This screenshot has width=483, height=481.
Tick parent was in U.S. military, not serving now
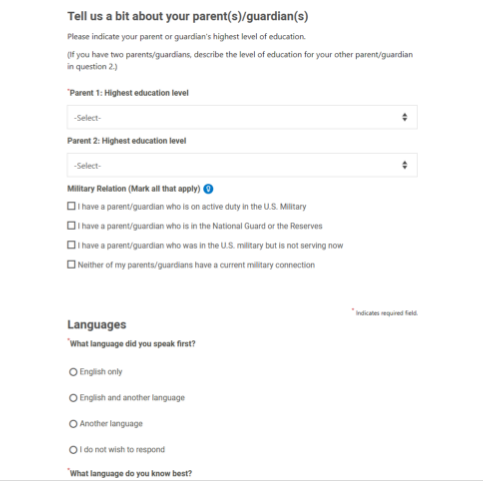point(71,245)
